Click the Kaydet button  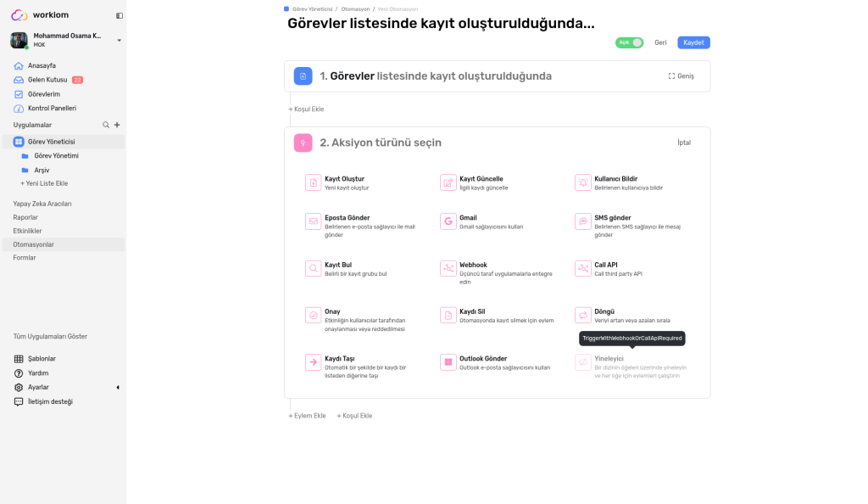(x=693, y=42)
